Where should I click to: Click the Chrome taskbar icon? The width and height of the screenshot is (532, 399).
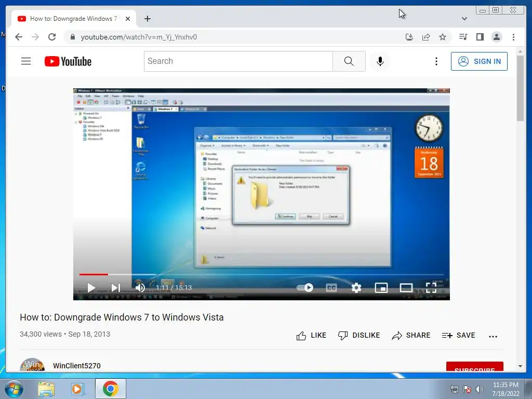coord(110,389)
